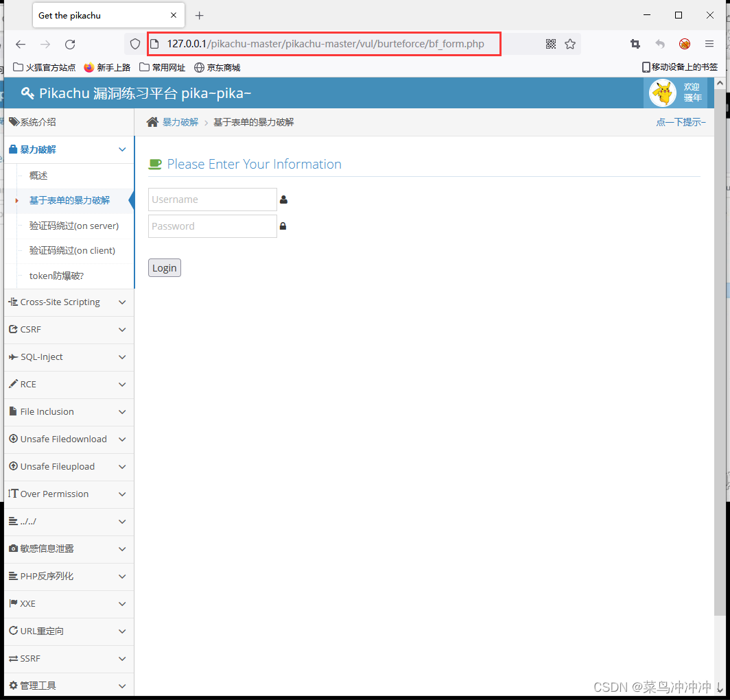Viewport: 730px width, 700px height.
Task: Expand the Unsafe Filedownload section
Action: [69, 439]
